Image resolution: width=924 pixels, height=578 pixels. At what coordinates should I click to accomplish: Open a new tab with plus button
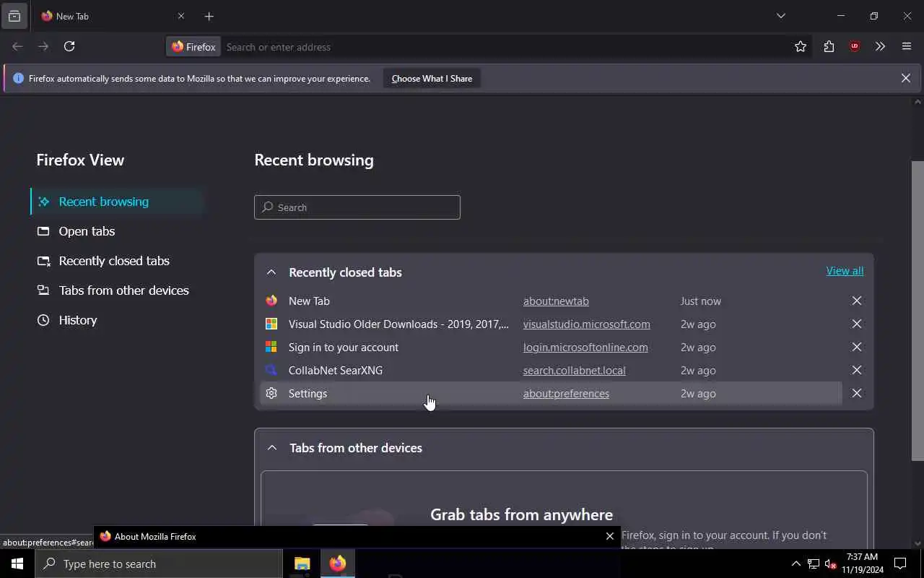[209, 16]
